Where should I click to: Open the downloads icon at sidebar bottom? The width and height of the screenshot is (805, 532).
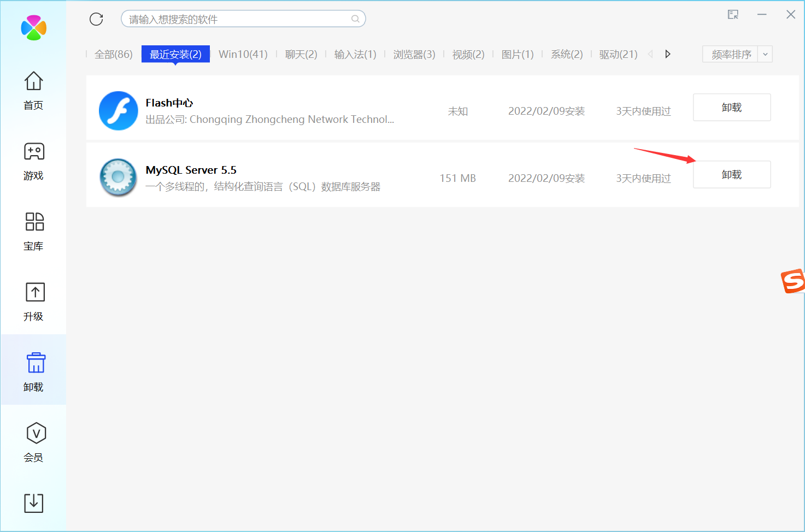coord(34,503)
